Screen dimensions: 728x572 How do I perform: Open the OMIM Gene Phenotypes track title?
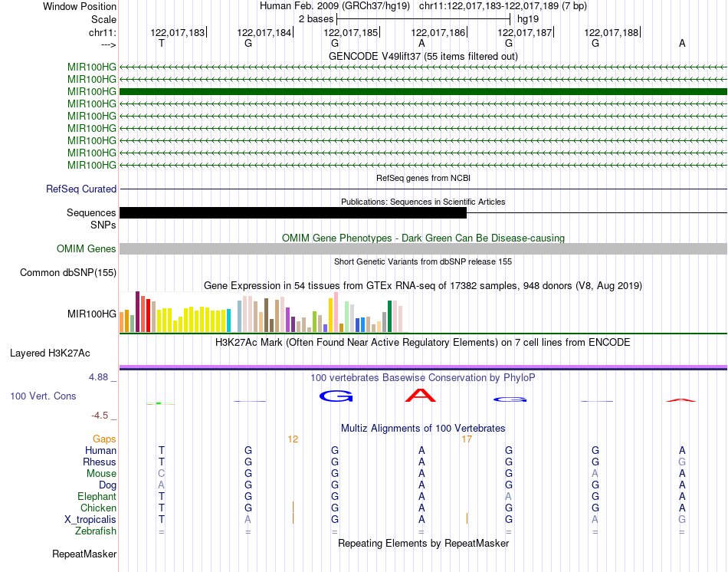click(x=423, y=238)
